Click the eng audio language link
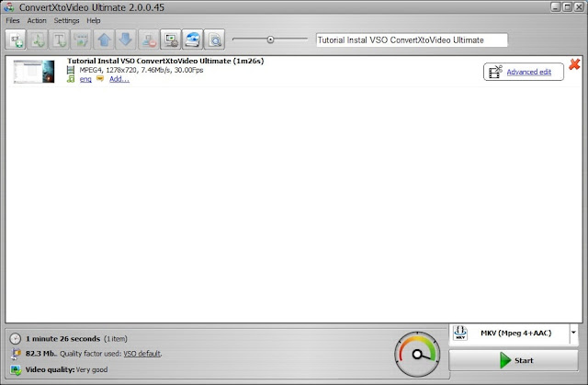588x385 pixels. (x=85, y=79)
